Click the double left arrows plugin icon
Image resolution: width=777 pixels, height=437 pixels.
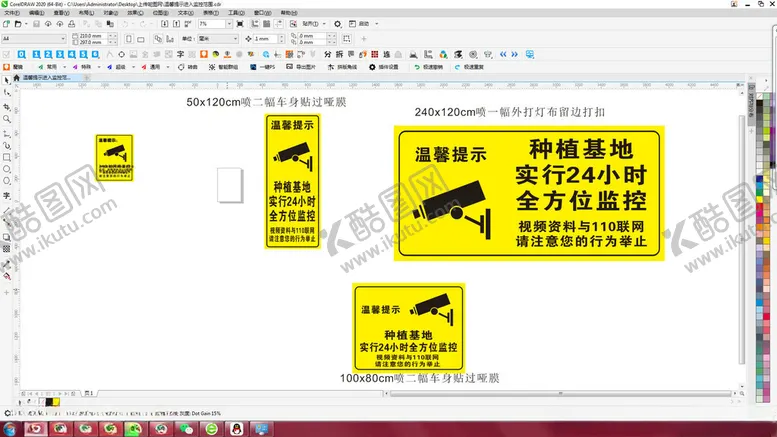[x=503, y=55]
